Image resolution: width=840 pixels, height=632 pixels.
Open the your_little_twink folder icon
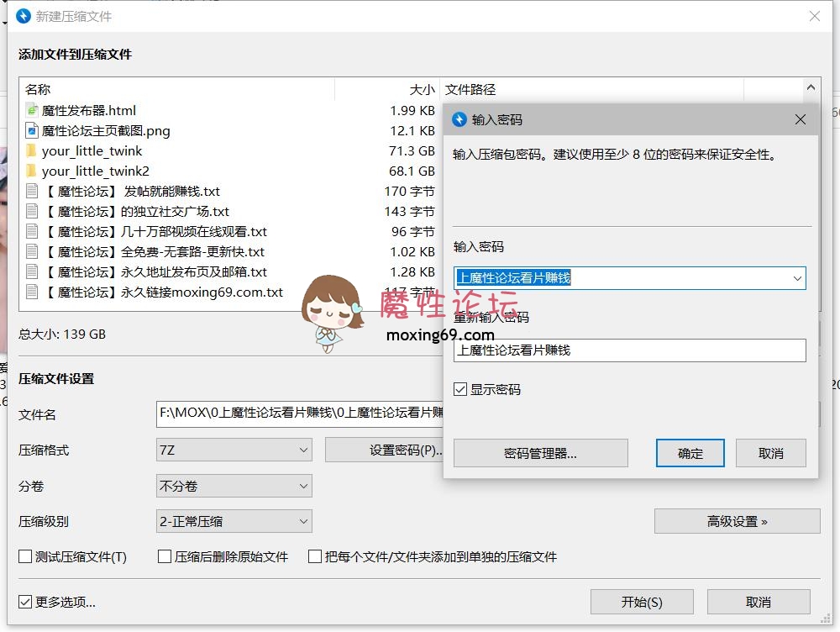pos(30,151)
